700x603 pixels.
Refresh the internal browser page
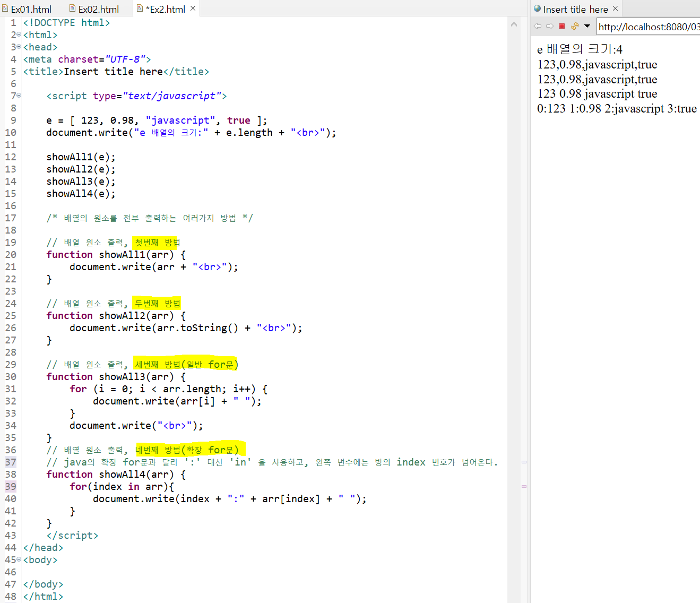pyautogui.click(x=575, y=26)
